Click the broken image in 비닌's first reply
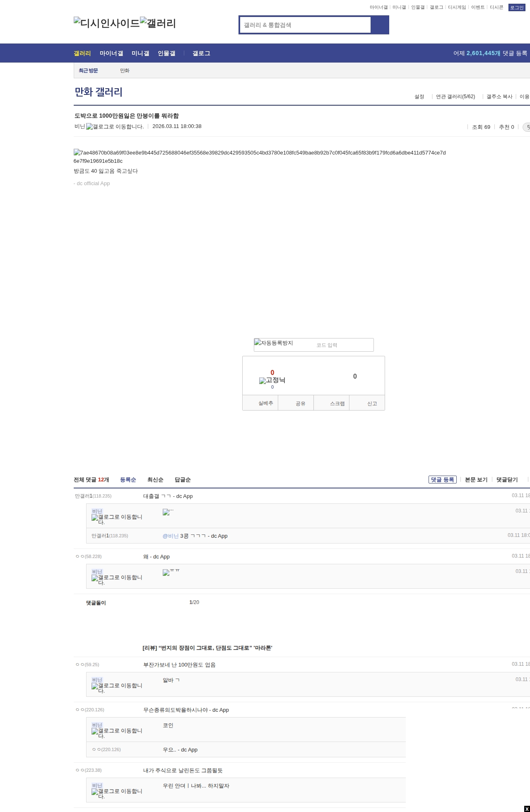The image size is (530, 812). click(168, 512)
